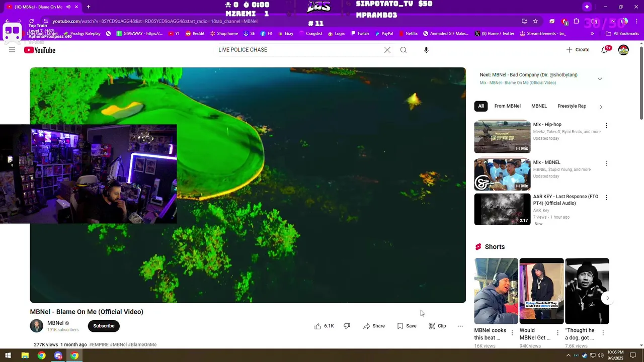This screenshot has width=644, height=362.
Task: Open the account avatar menu
Action: (623, 50)
